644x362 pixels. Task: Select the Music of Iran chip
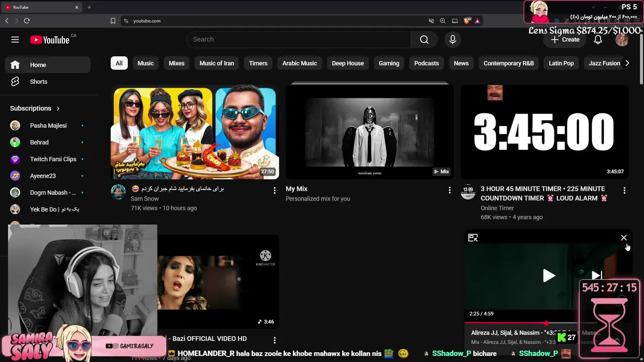(x=217, y=63)
